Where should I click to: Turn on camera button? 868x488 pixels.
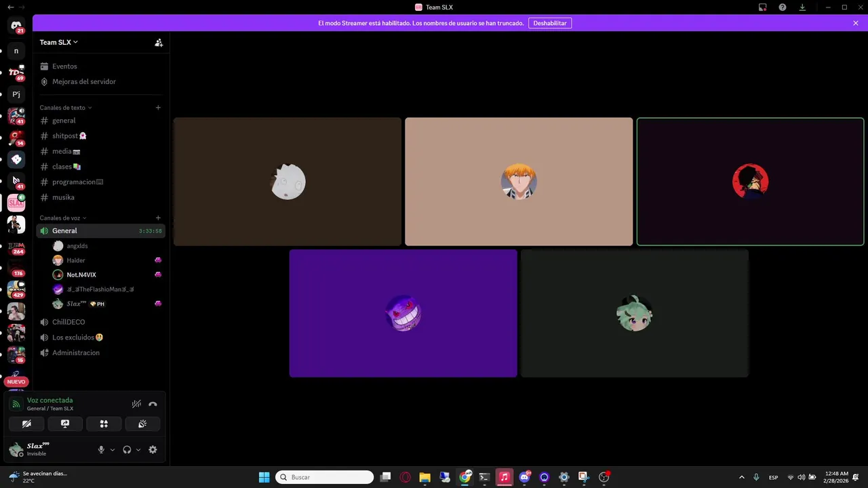(x=26, y=424)
